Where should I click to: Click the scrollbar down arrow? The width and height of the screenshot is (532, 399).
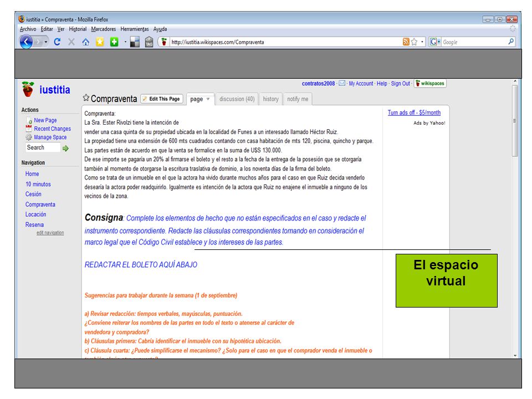(515, 356)
